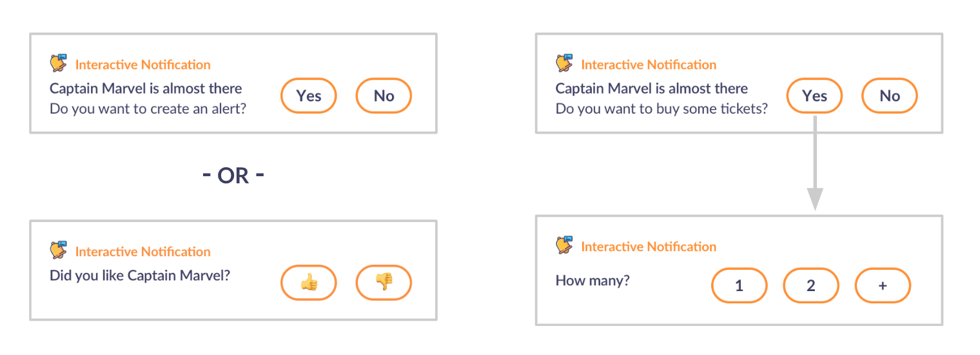Decline buying tickets with No
The width and height of the screenshot is (980, 355).
[890, 96]
